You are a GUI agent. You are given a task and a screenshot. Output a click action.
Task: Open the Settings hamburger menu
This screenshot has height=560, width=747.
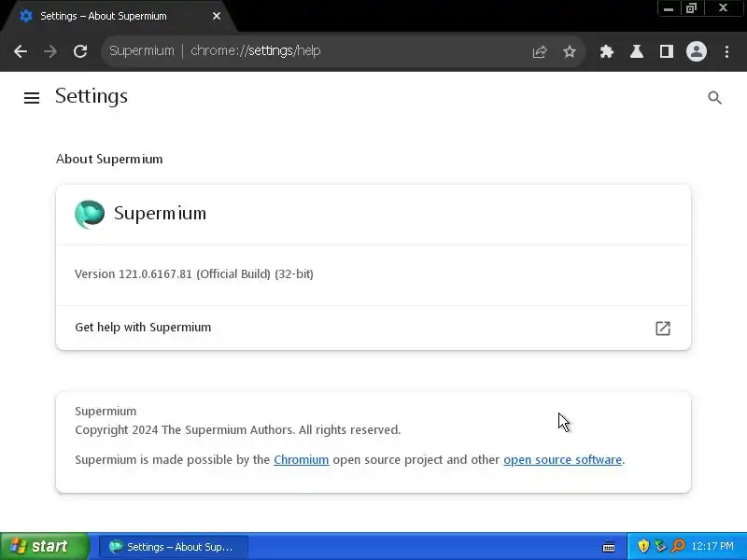point(32,98)
